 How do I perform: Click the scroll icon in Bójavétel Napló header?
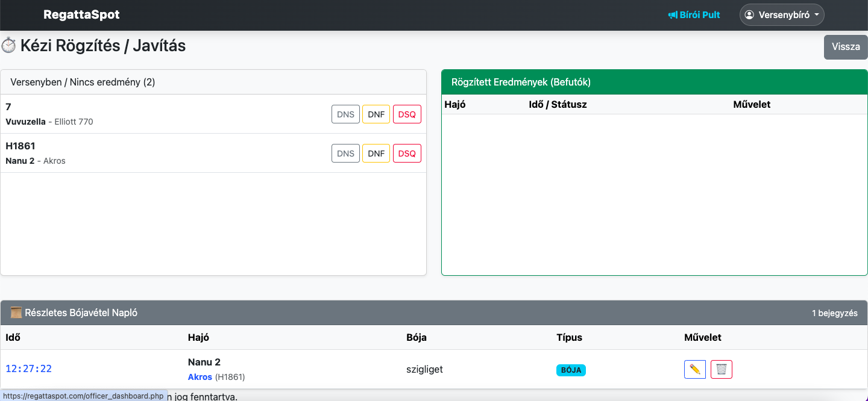16,312
